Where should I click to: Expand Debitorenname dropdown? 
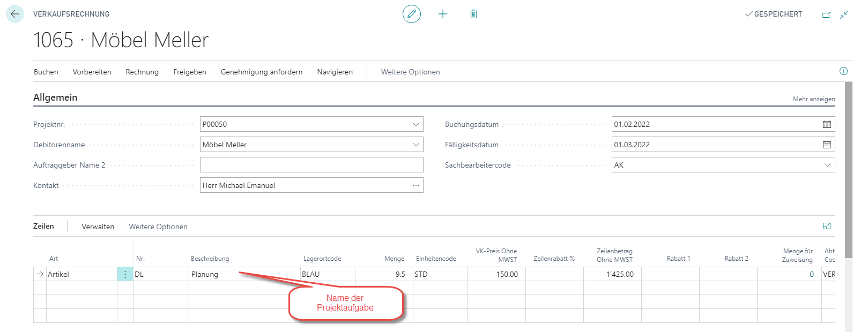(x=416, y=145)
